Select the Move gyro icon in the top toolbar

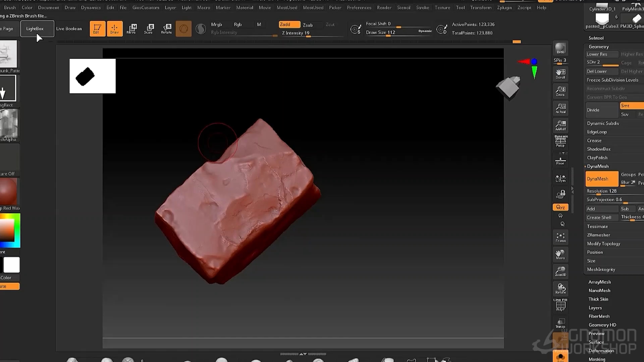pyautogui.click(x=132, y=28)
